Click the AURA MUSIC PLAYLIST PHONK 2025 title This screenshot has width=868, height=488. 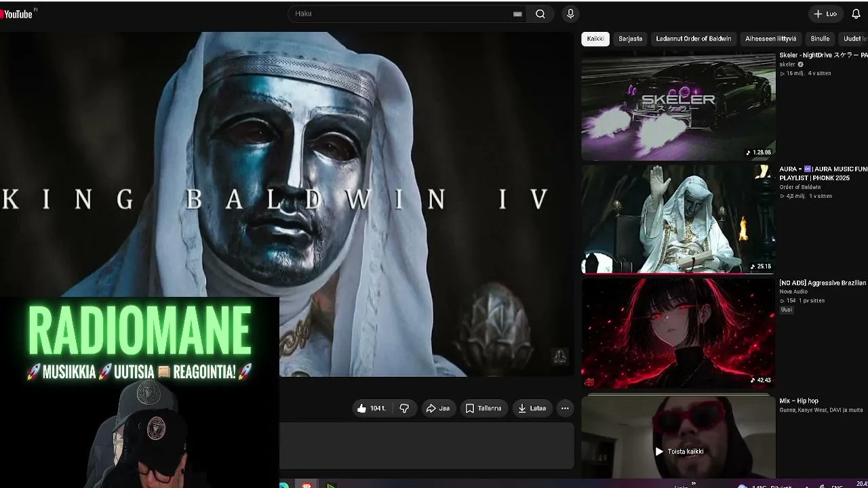coord(823,174)
